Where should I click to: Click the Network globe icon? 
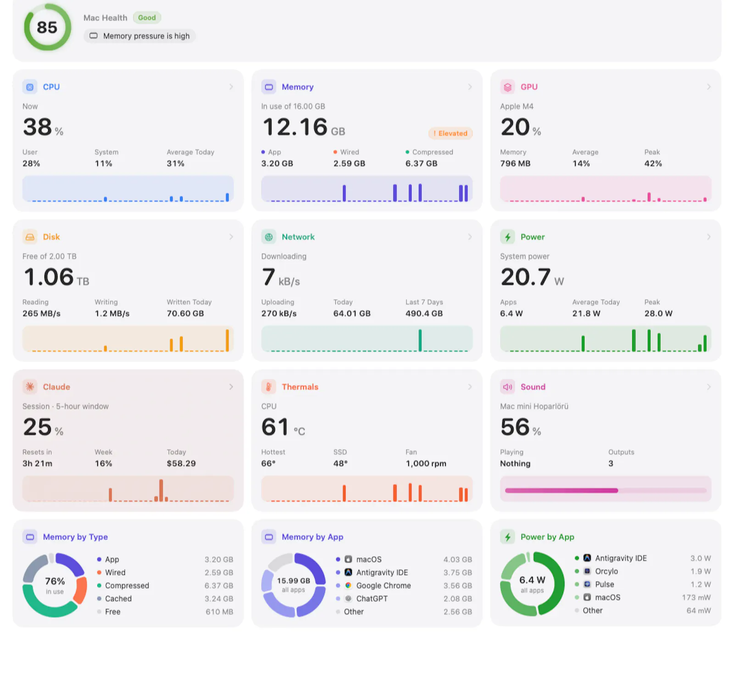point(269,237)
